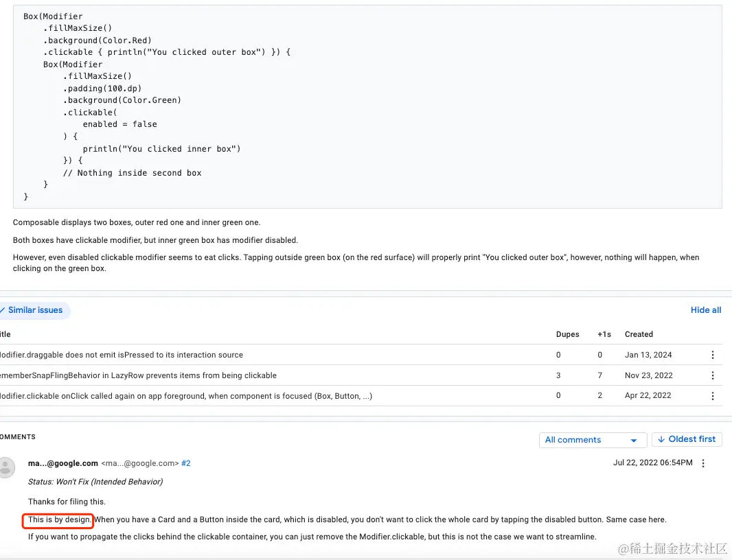The image size is (732, 560).
Task: Click the ma...@google.com author name
Action: coord(63,463)
